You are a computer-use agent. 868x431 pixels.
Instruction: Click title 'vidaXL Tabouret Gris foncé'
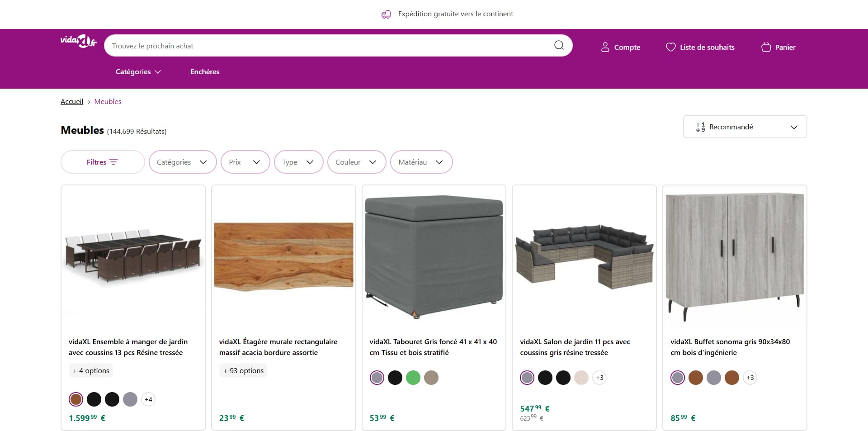433,347
